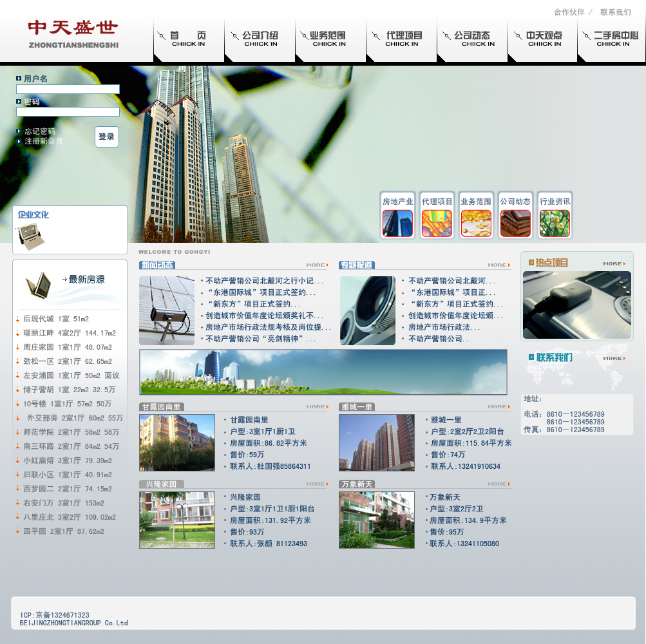Open the 雅城一里 property photo
The width and height of the screenshot is (646, 644).
point(377,442)
